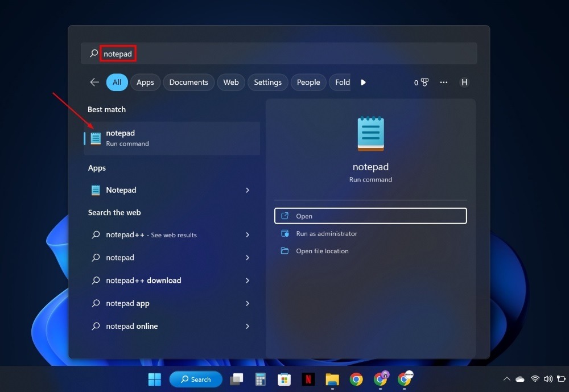Click the ellipsis options icon near Rewards
569x392 pixels.
pos(444,82)
